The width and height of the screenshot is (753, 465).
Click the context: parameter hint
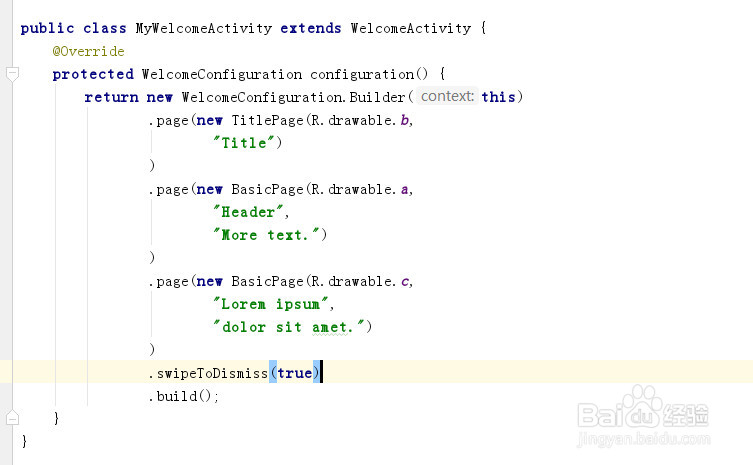click(x=447, y=97)
